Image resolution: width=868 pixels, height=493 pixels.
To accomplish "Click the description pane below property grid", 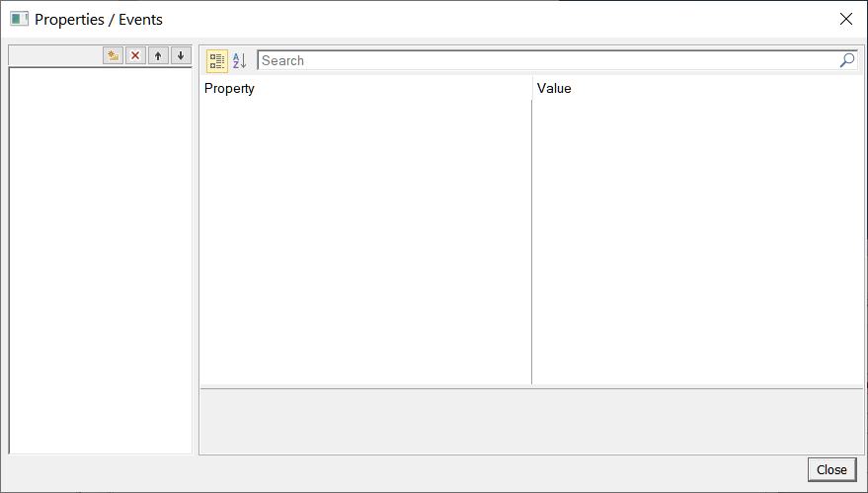I will (x=531, y=422).
